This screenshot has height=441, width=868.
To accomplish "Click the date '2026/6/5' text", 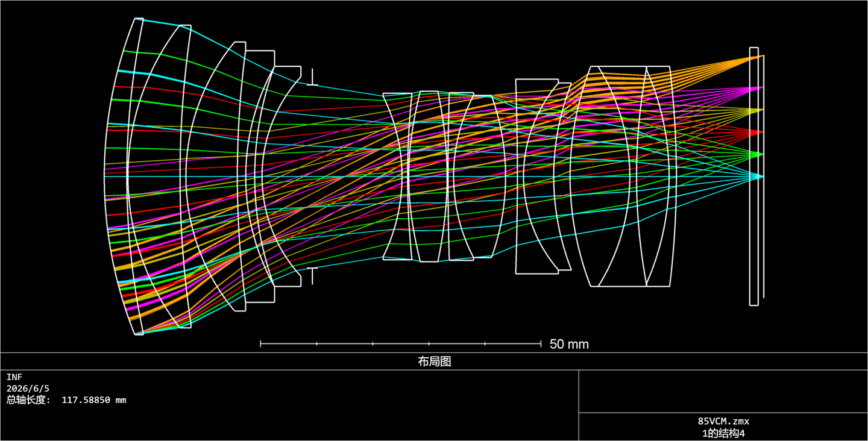I will coord(28,389).
